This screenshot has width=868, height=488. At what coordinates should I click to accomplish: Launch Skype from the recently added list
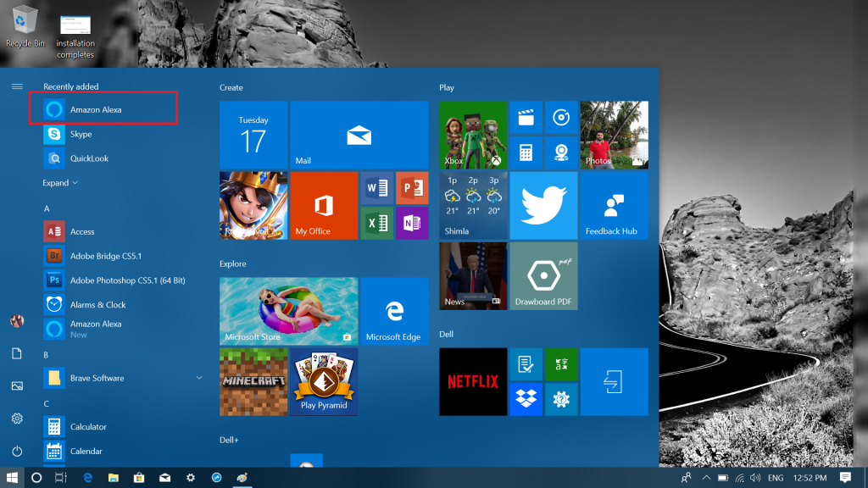coord(122,134)
